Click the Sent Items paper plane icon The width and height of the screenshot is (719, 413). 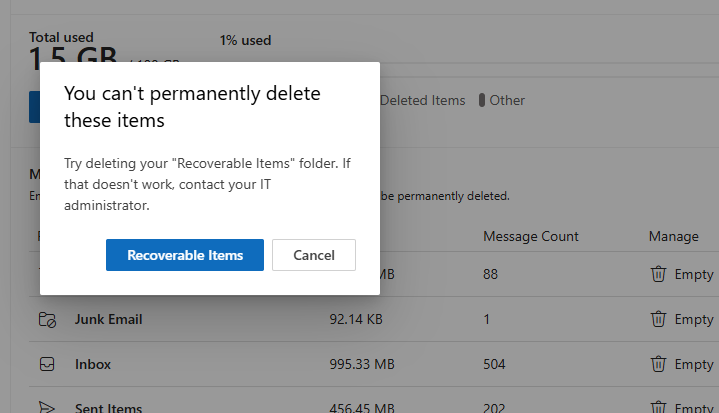point(47,408)
